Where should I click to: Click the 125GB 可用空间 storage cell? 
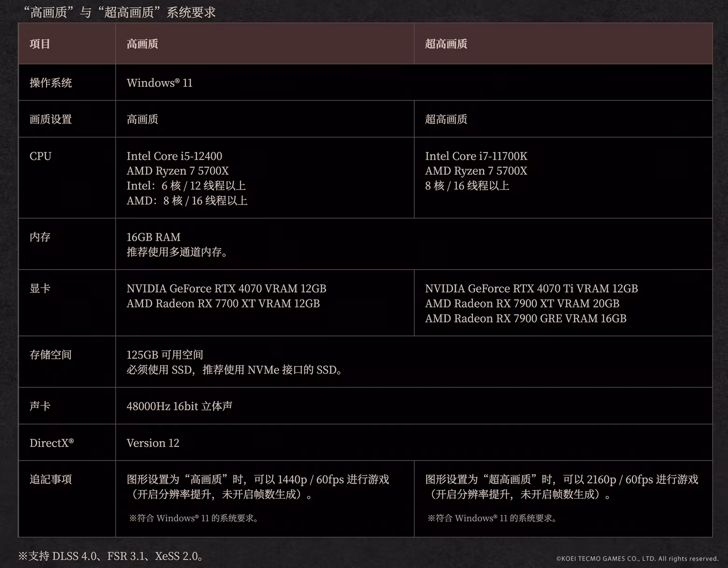pos(165,354)
